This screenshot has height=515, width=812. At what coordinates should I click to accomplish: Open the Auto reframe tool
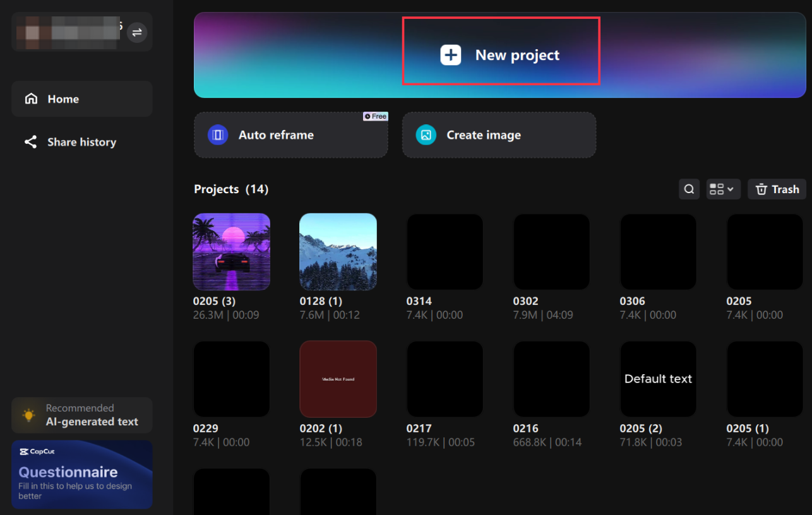coord(291,135)
